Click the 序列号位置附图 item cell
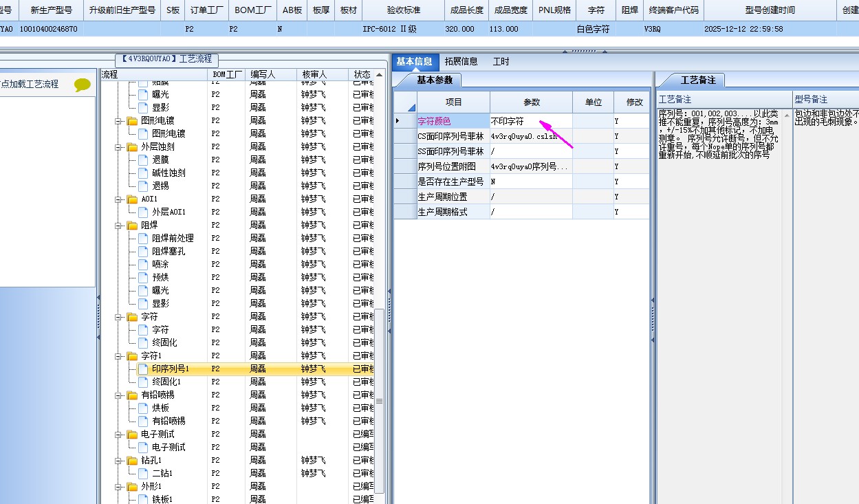Screen dimensions: 859x504 (453, 166)
